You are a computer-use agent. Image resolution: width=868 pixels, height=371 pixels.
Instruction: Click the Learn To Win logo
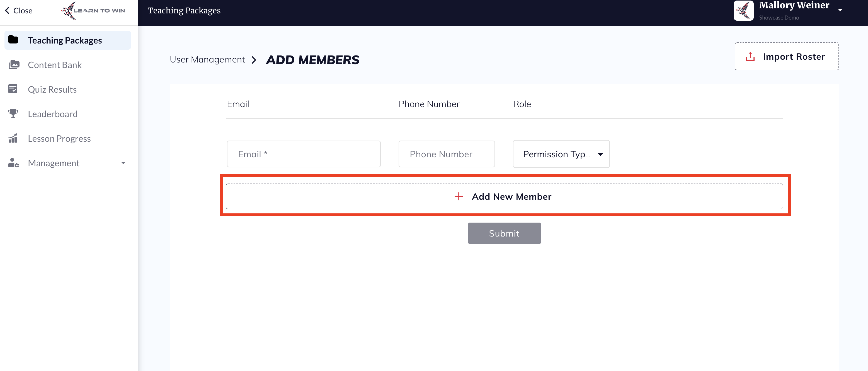click(93, 11)
